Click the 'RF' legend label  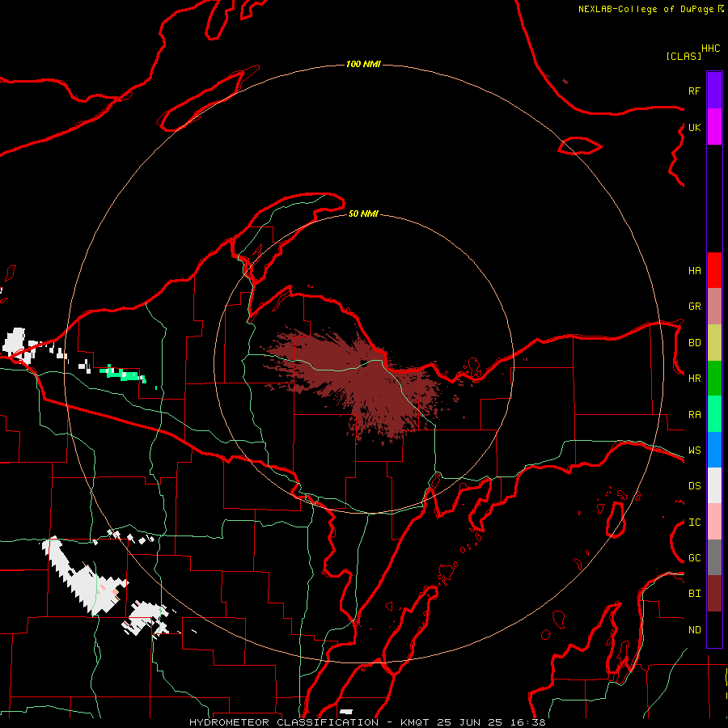(x=694, y=91)
